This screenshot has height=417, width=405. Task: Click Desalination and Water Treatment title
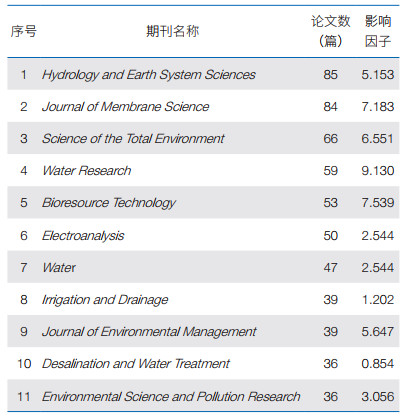tap(136, 364)
